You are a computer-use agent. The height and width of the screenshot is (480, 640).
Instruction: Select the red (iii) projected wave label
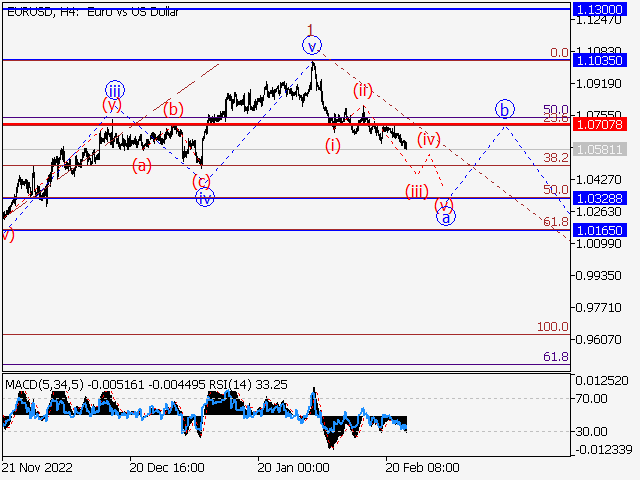(x=417, y=191)
